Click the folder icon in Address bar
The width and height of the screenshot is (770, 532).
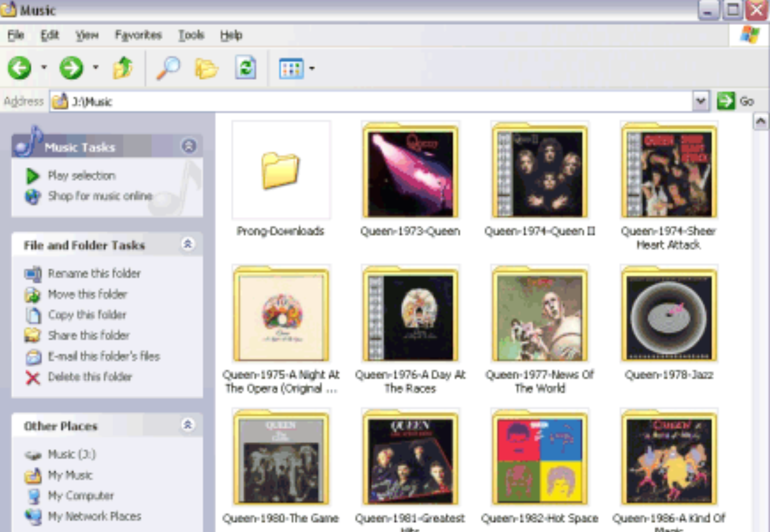(x=60, y=101)
